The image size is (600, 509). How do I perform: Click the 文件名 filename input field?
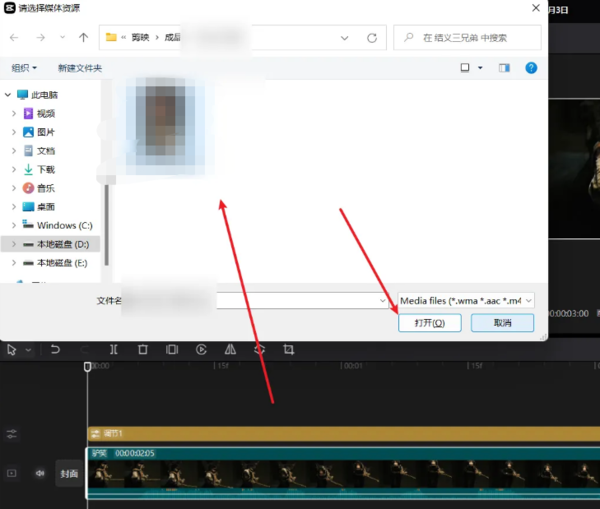254,301
